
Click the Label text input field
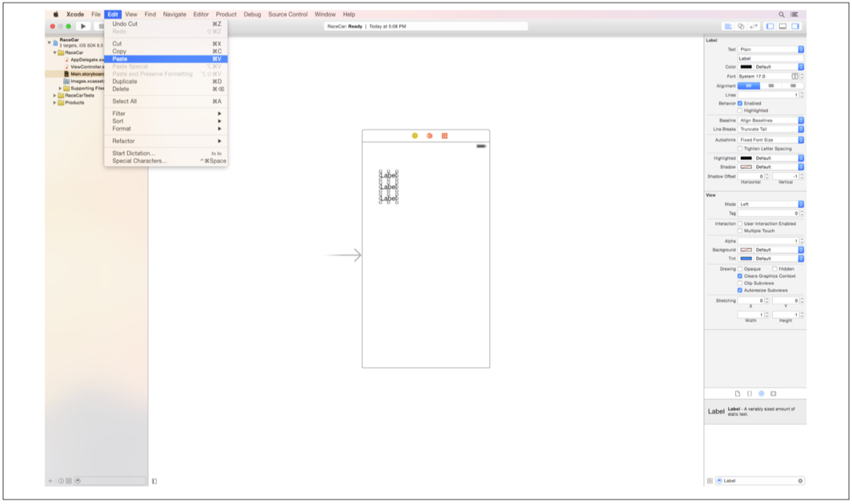770,58
